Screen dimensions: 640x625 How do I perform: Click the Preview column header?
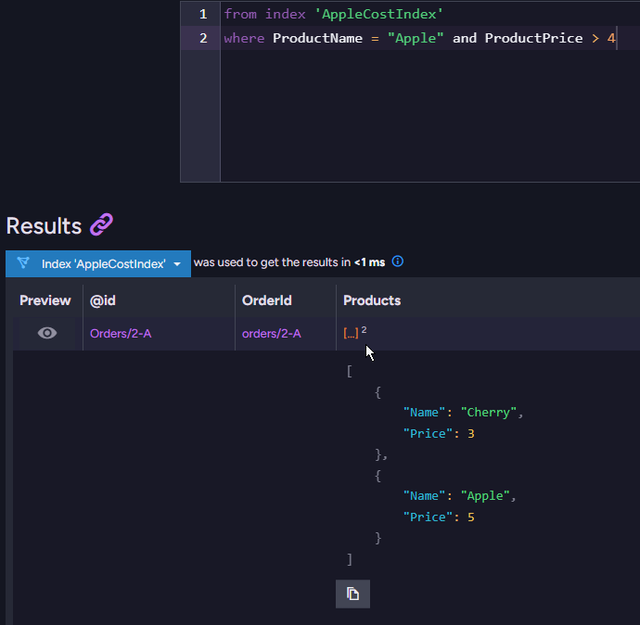click(x=45, y=300)
